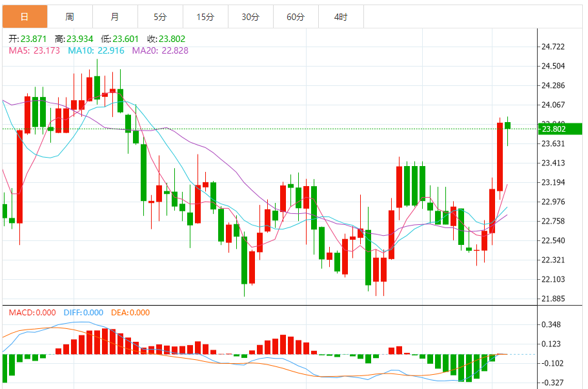Screen dimensions: 588x389
Task: Click the 21.885 price axis label
Action: click(x=553, y=299)
